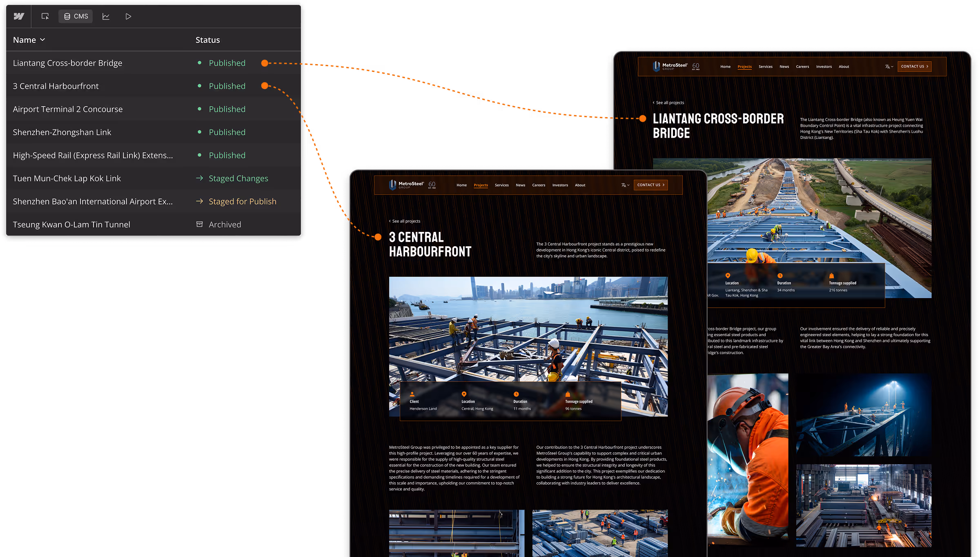Open the CMS panel tab

pos(76,16)
